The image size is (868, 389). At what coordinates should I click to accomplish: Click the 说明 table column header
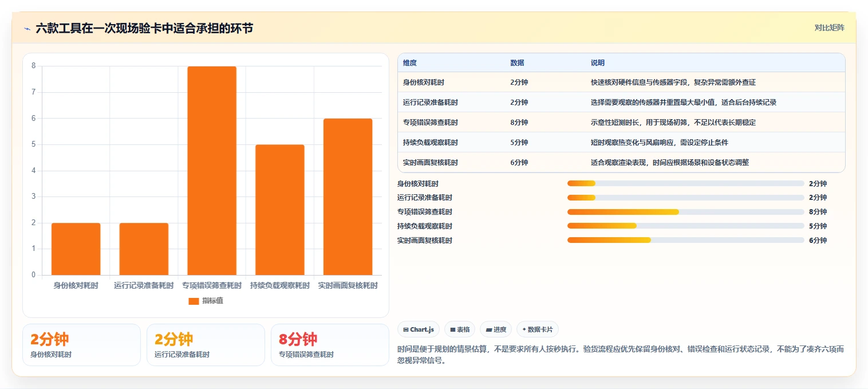pos(598,63)
